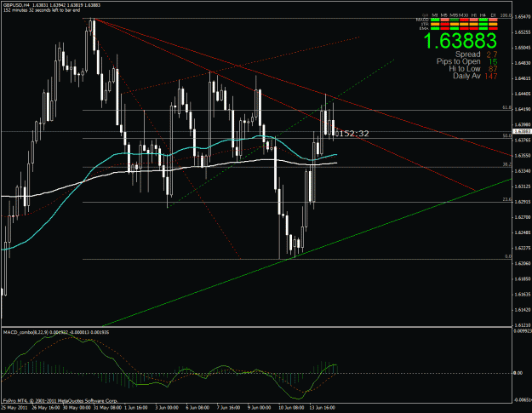Click the GBPUSD,H4 chart title text
This screenshot has width=532, height=413.
coord(16,5)
